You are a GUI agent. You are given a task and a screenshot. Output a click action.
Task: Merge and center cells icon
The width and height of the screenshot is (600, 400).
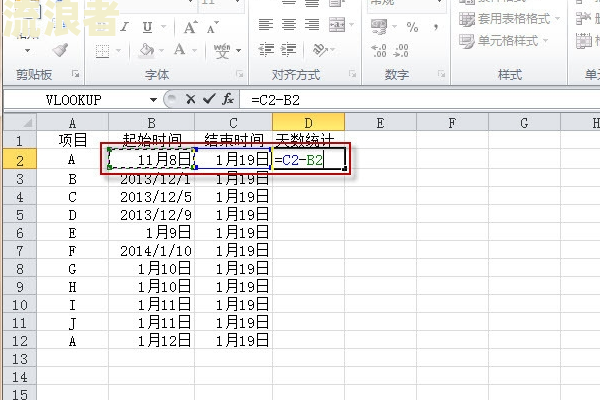(337, 25)
